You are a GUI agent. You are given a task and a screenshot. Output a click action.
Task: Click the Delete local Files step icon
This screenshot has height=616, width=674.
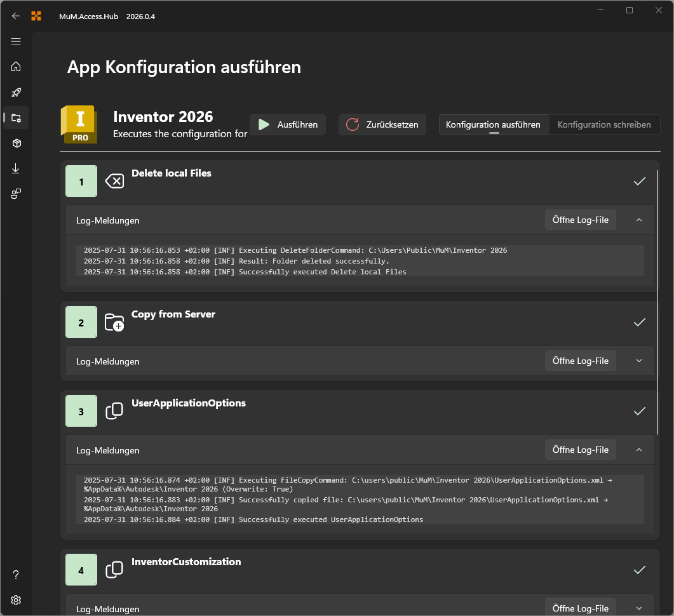pyautogui.click(x=114, y=181)
